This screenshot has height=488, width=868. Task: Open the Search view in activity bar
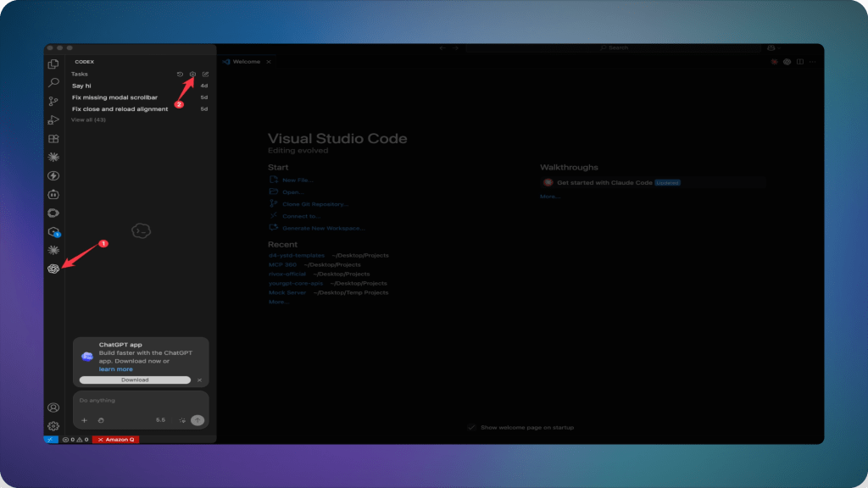(x=53, y=83)
